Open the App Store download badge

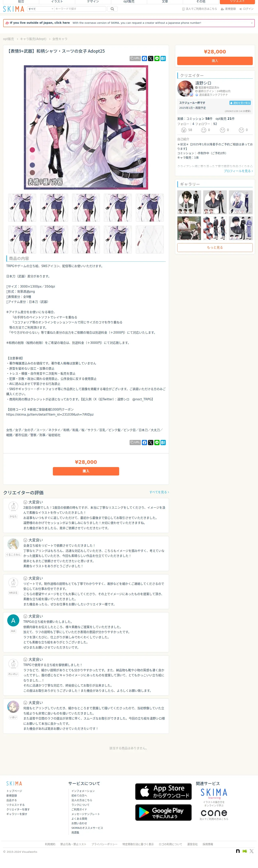pyautogui.click(x=163, y=791)
